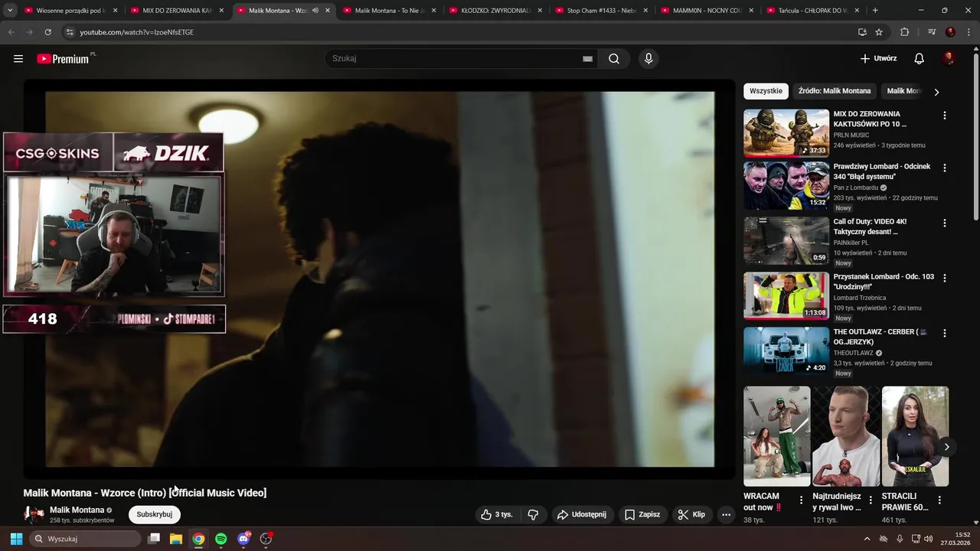
Task: Open more actions ellipsis below the video
Action: click(x=726, y=514)
